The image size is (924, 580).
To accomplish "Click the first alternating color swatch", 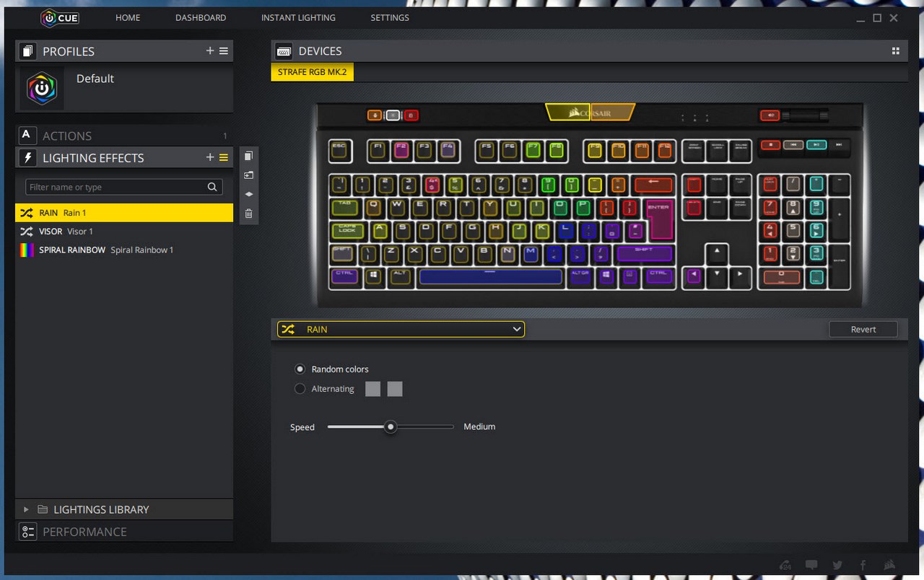I will (x=372, y=389).
